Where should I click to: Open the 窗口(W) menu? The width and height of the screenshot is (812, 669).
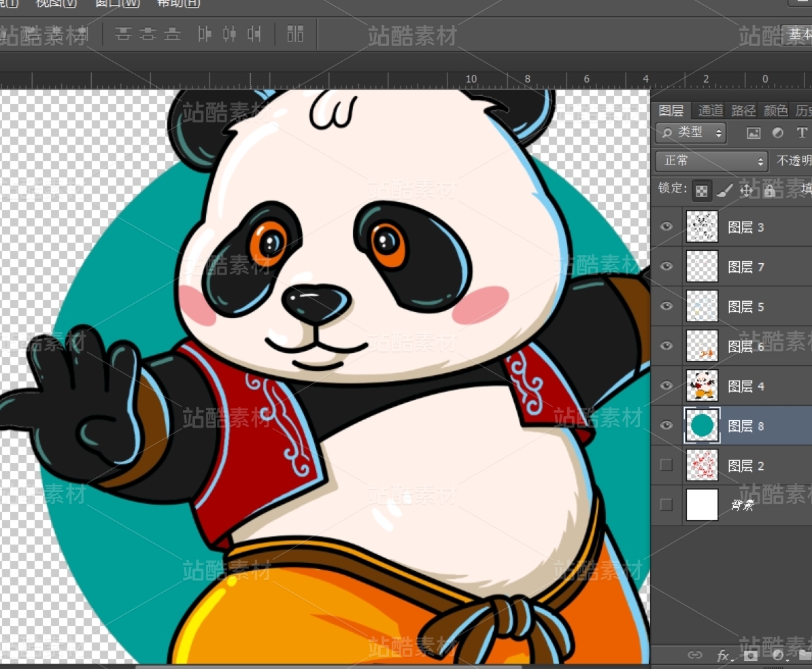pos(117,3)
